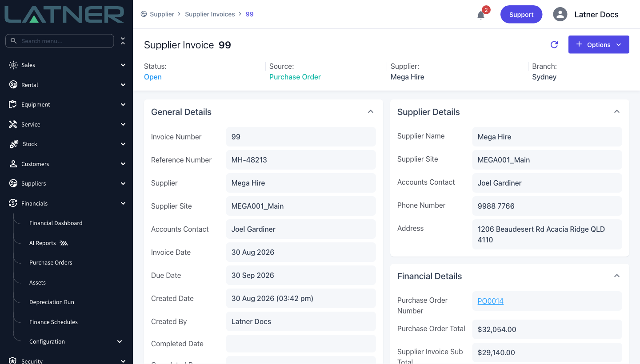Screen dimensions: 640x364
Task: Collapse the Financial Details panel
Action: click(x=617, y=276)
